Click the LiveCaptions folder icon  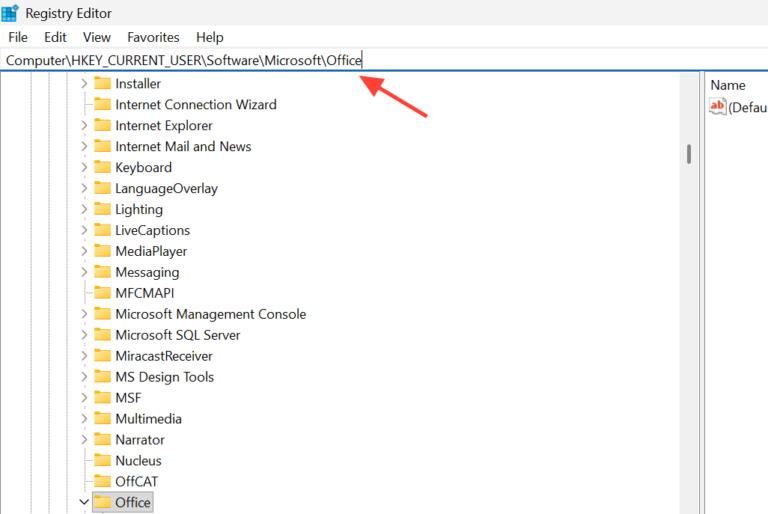102,230
